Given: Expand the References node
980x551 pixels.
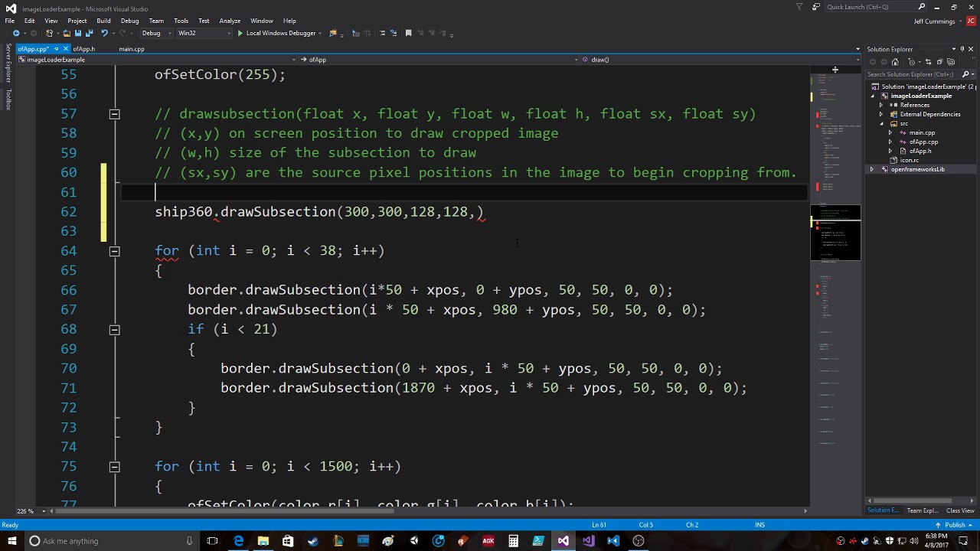Looking at the screenshot, I should (x=881, y=105).
